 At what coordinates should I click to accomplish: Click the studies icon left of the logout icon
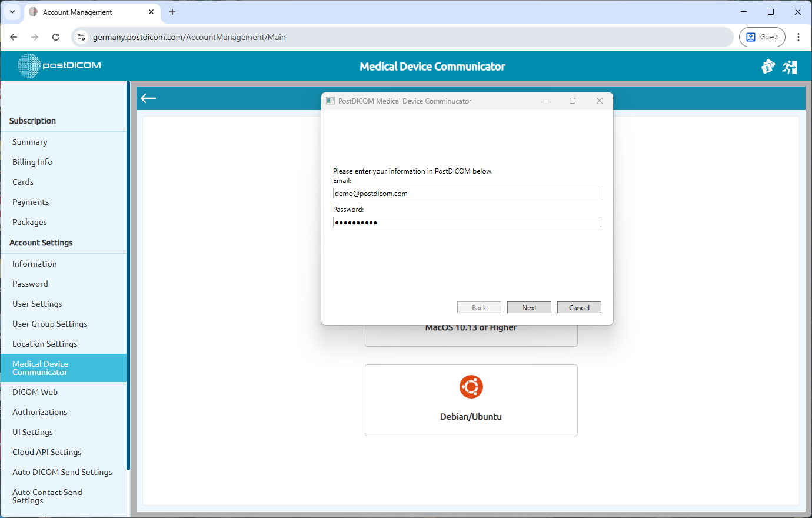768,67
